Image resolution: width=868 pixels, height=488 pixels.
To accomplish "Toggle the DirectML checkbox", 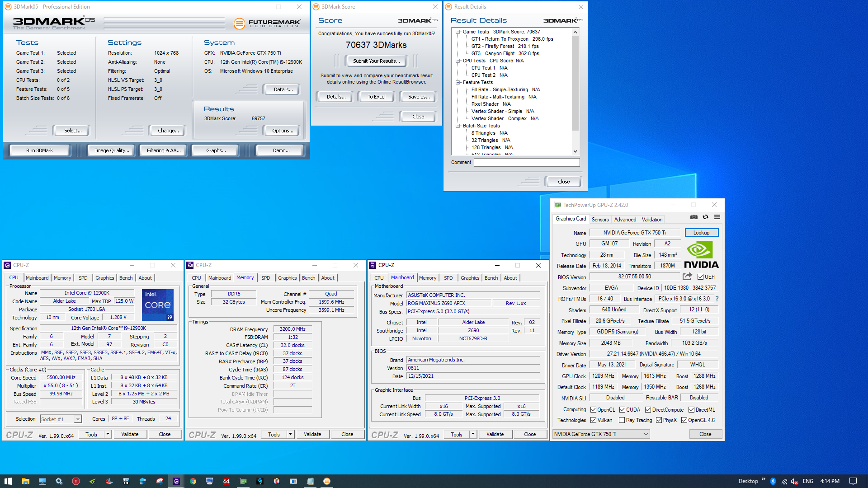I will (691, 410).
